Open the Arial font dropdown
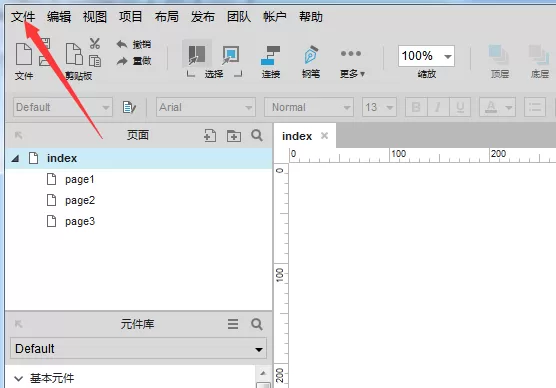Viewport: 556px width, 388px height. click(x=206, y=107)
